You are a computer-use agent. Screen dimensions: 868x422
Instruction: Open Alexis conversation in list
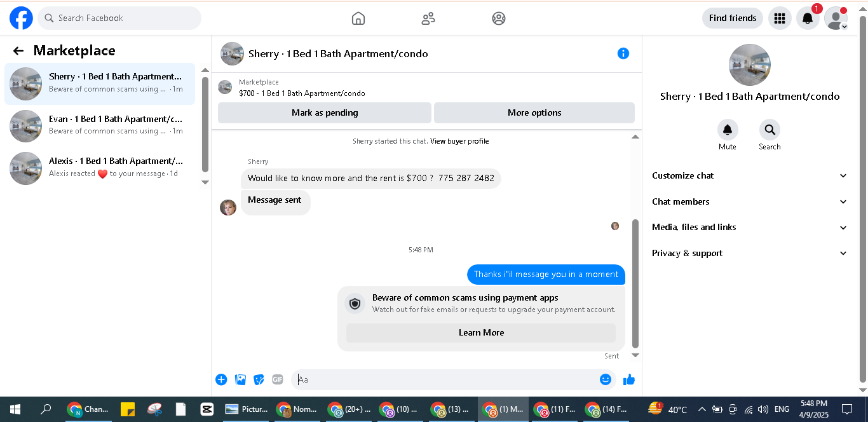point(100,168)
